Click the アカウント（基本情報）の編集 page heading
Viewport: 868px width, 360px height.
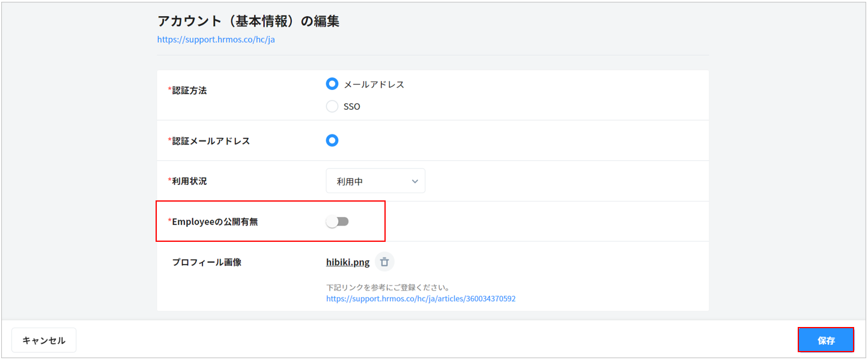click(248, 21)
